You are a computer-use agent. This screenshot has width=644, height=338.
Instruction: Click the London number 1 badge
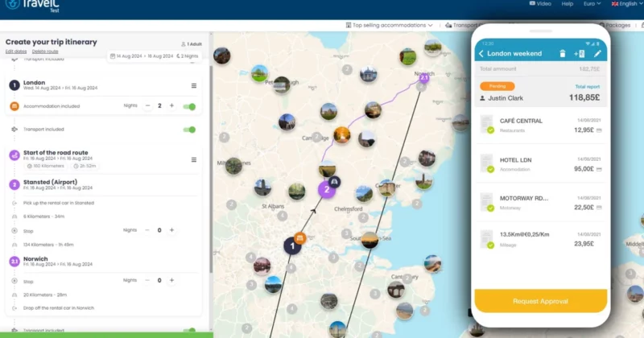click(14, 85)
